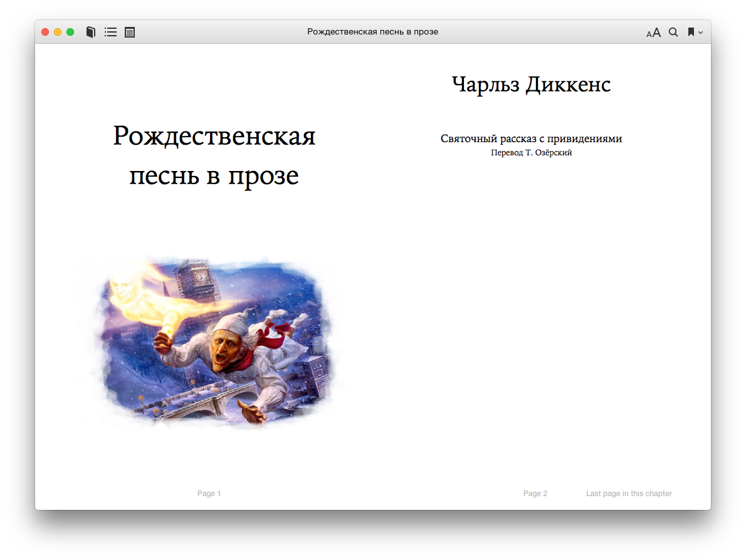Click the 'Page 2' footer label
Viewport: 746px width, 560px height.
click(535, 494)
